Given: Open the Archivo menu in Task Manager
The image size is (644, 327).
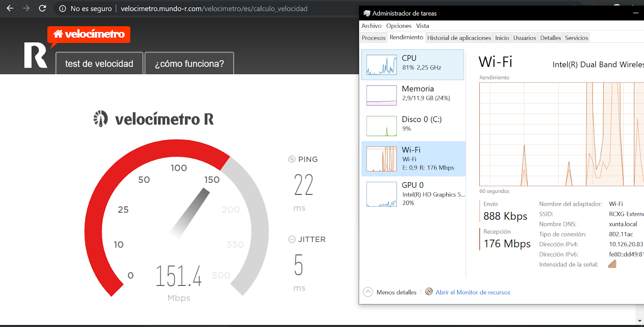Looking at the screenshot, I should (x=372, y=26).
